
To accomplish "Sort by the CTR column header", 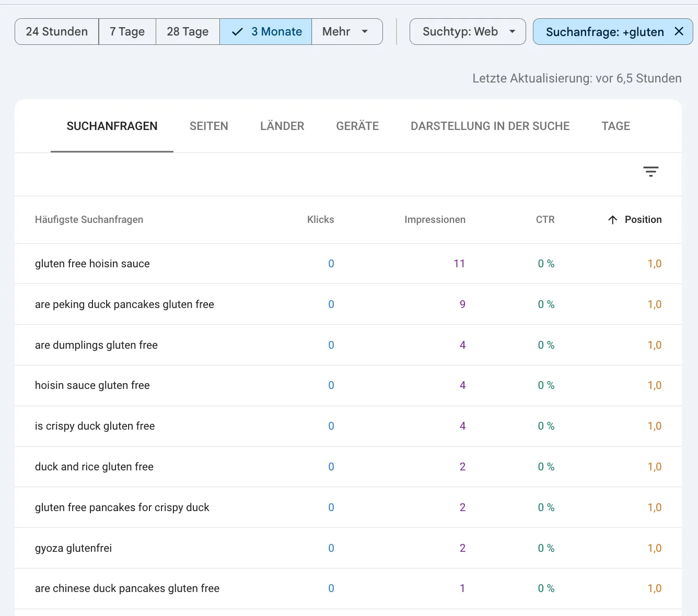I will [x=545, y=220].
